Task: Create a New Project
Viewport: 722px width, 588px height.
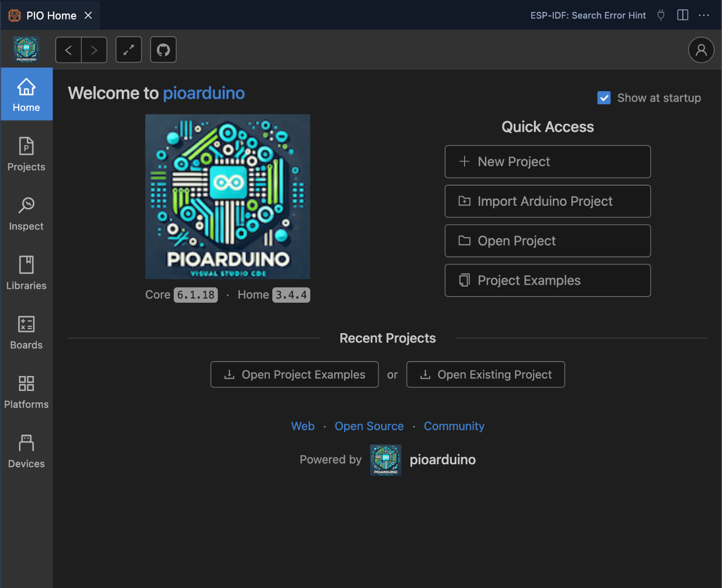Action: (548, 161)
